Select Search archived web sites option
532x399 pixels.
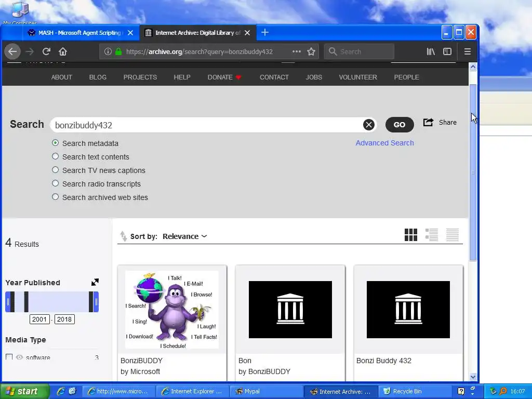[55, 197]
